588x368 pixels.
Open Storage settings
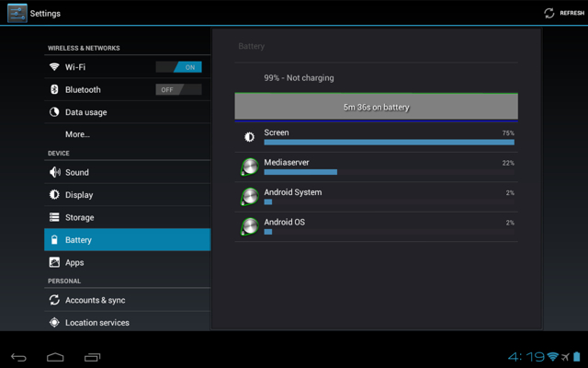click(x=127, y=217)
